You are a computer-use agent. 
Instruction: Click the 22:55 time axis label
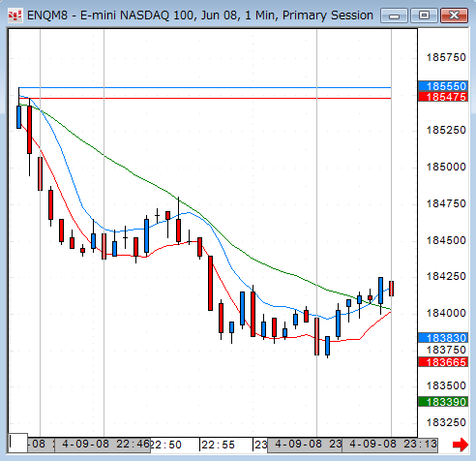click(x=219, y=445)
